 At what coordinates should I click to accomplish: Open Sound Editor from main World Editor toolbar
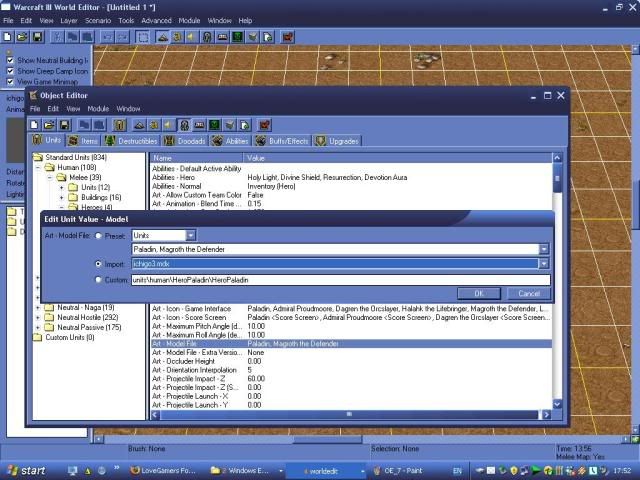(191, 37)
